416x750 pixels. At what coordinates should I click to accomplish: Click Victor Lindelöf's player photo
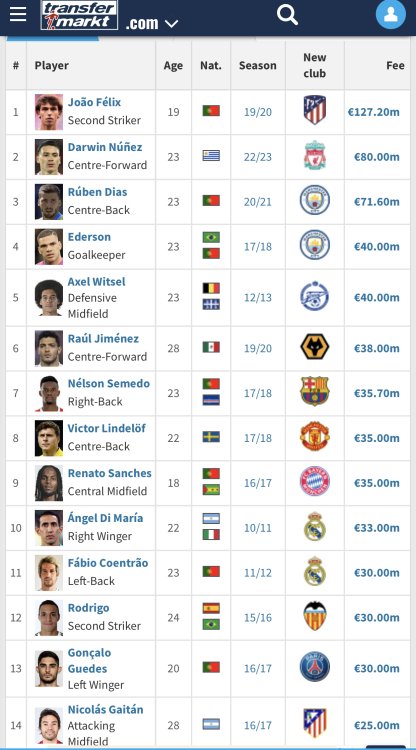(49, 438)
